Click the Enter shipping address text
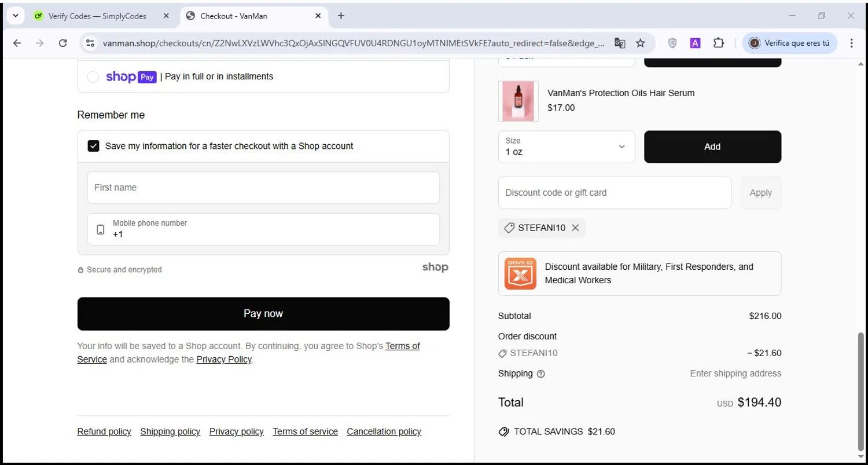The height and width of the screenshot is (465, 868). point(735,374)
